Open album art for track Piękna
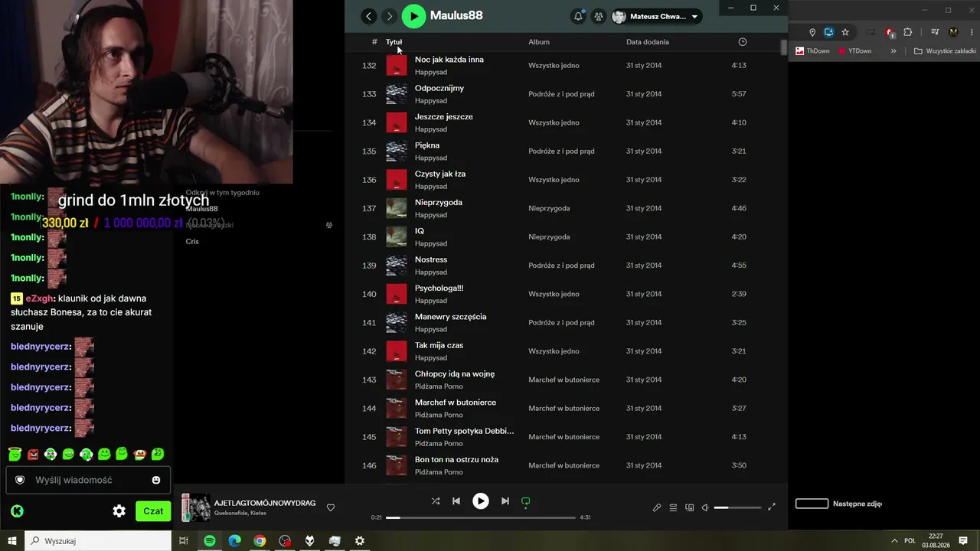 (397, 151)
